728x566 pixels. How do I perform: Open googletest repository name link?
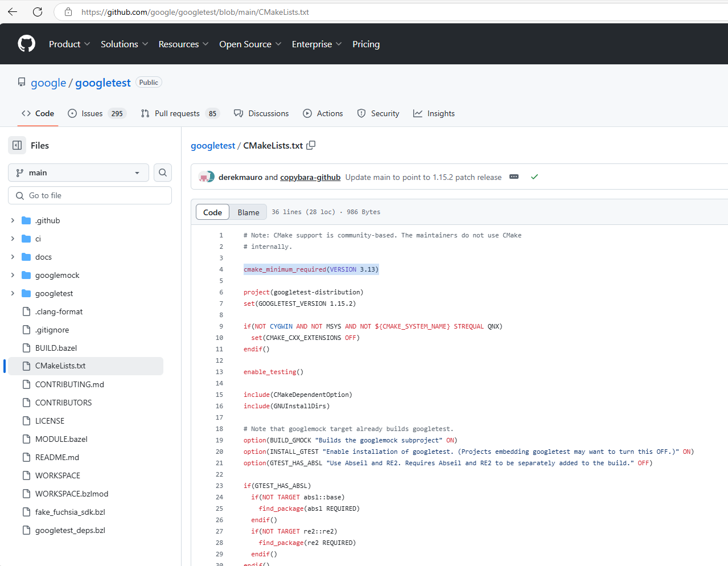click(x=103, y=83)
